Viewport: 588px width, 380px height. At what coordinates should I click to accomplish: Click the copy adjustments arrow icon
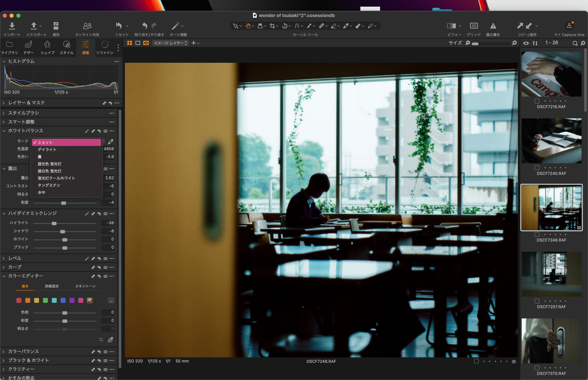point(520,26)
